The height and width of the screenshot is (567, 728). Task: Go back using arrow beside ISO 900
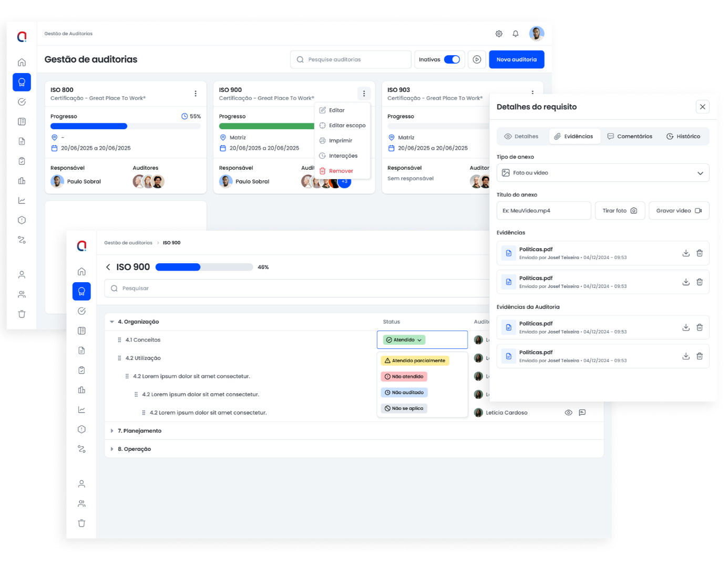click(x=108, y=267)
